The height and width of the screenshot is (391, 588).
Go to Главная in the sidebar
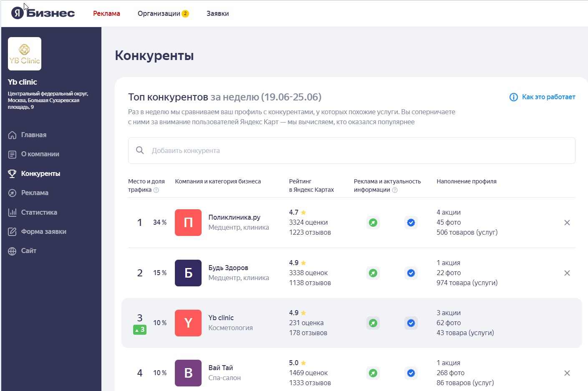(34, 135)
